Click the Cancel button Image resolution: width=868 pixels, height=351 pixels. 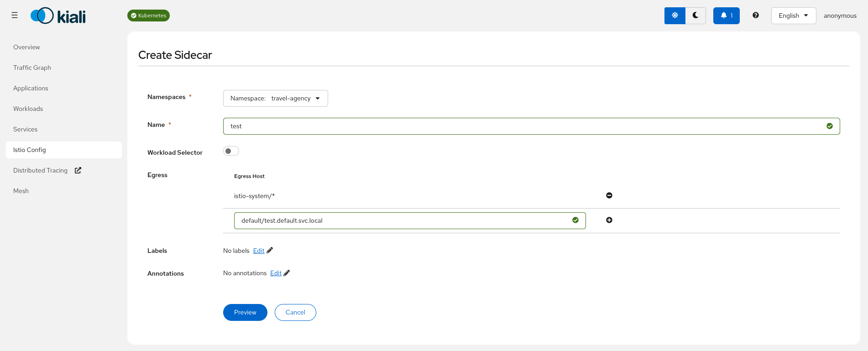295,312
